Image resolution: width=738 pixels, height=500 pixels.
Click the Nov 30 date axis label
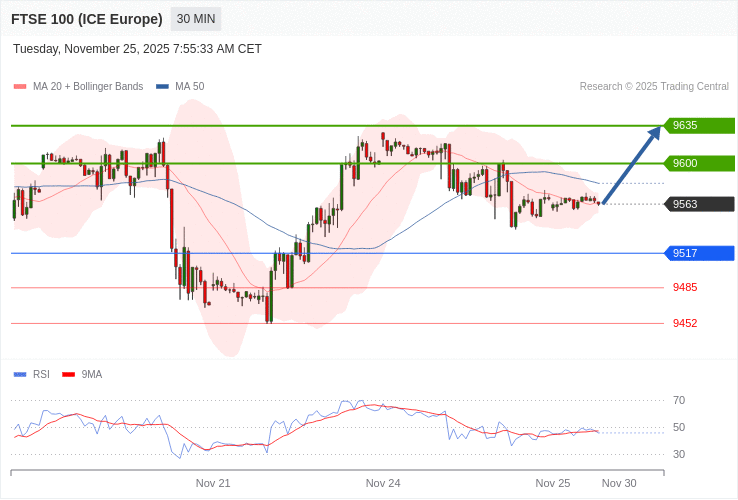tap(619, 483)
